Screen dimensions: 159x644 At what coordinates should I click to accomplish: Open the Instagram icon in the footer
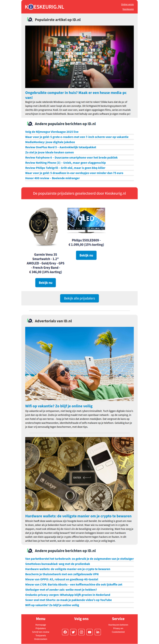[x=81, y=632]
